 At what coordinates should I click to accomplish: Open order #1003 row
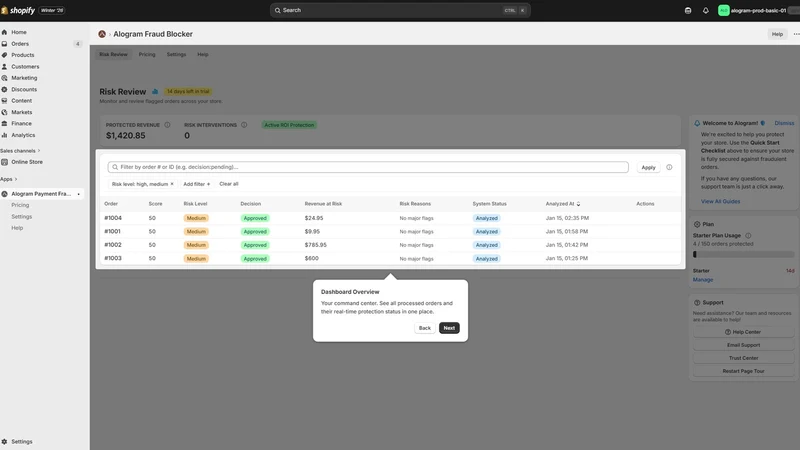[x=391, y=259]
